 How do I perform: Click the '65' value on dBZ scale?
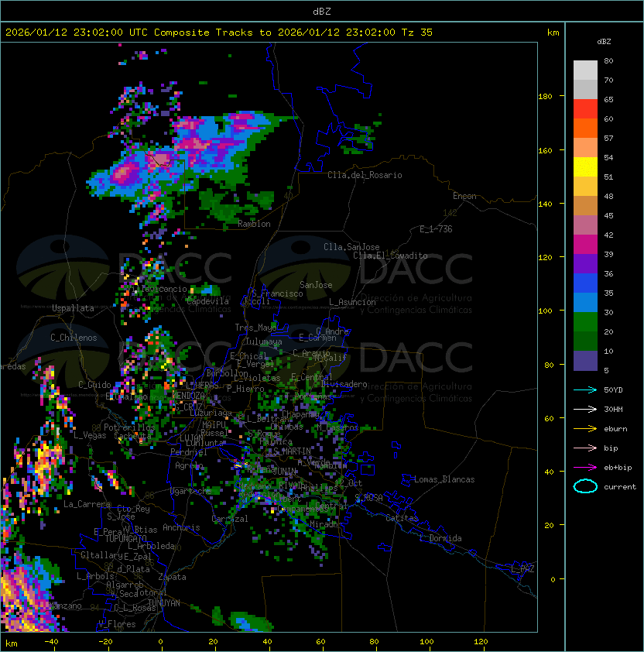[x=608, y=99]
